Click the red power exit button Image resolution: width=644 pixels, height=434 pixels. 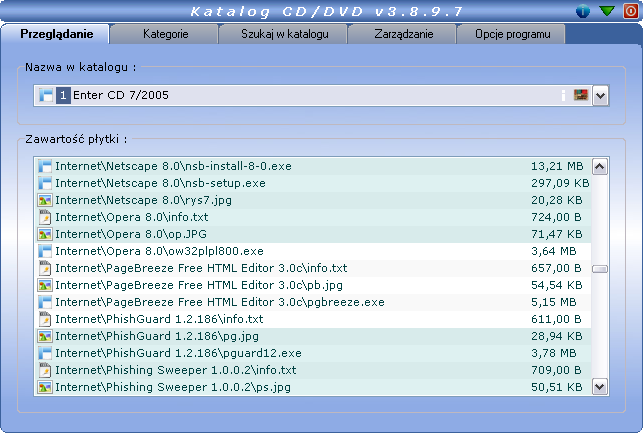click(x=630, y=11)
